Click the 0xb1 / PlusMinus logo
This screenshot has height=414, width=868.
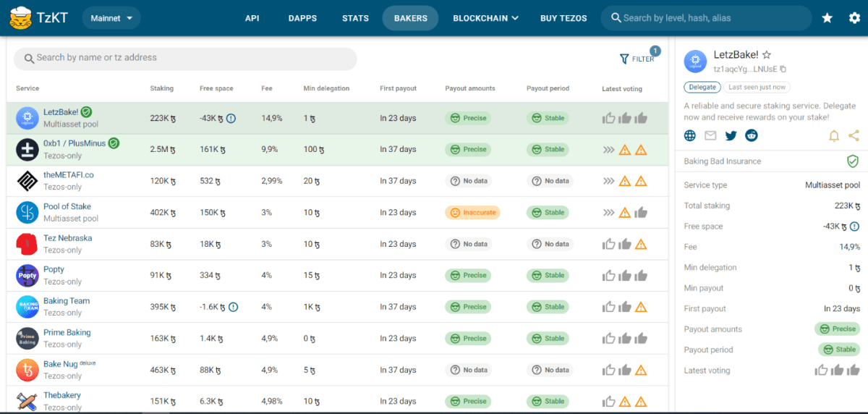point(27,149)
